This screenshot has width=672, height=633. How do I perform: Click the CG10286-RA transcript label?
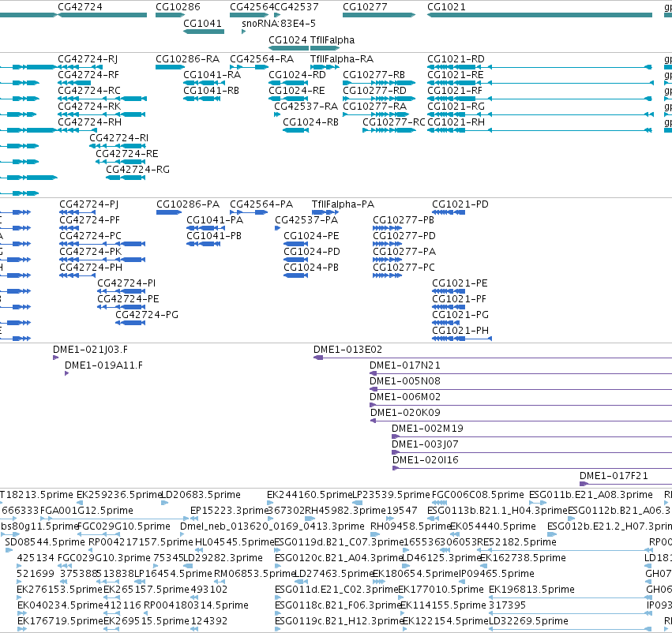(x=187, y=59)
